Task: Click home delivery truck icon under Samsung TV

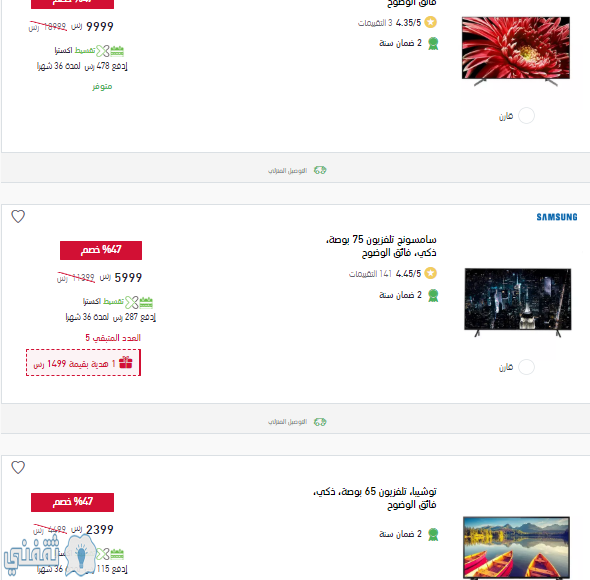Action: pos(320,422)
